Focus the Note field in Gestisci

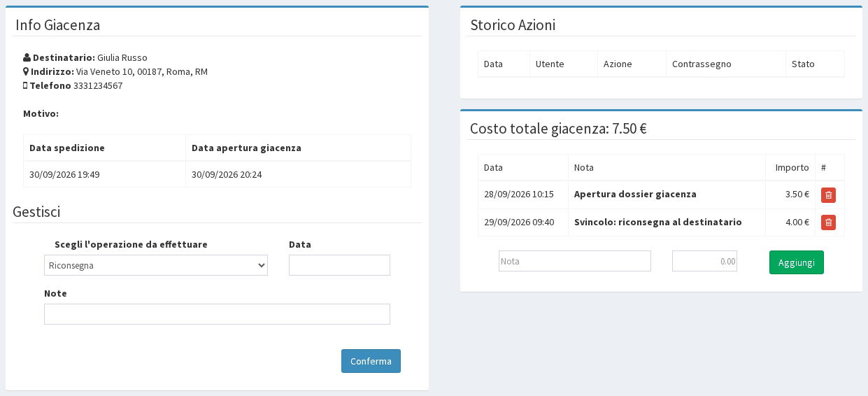coord(217,314)
